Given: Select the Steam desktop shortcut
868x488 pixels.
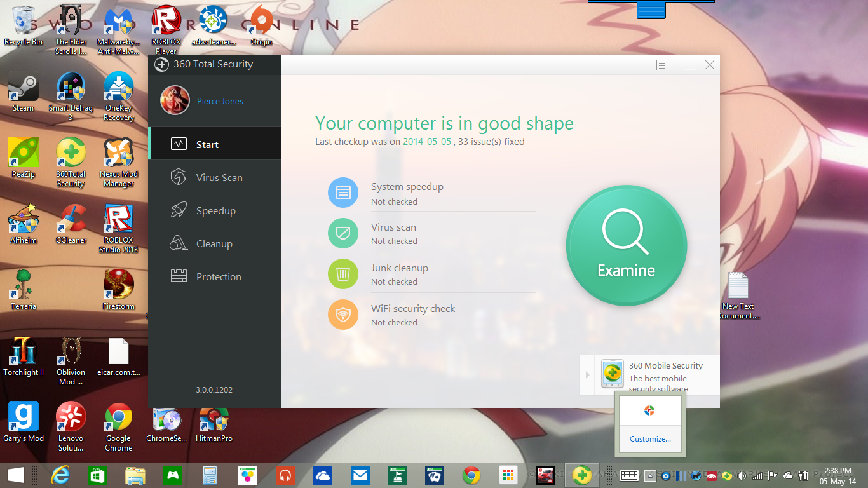Looking at the screenshot, I should click(x=24, y=91).
